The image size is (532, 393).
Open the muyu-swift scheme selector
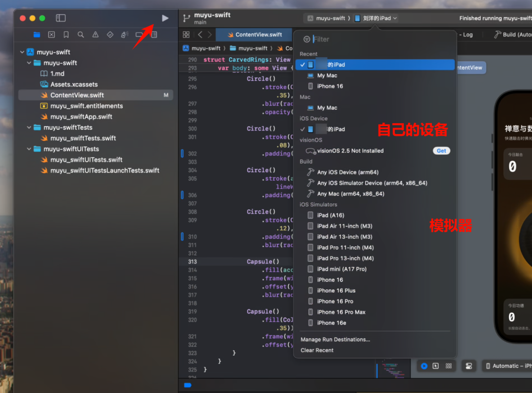(327, 18)
